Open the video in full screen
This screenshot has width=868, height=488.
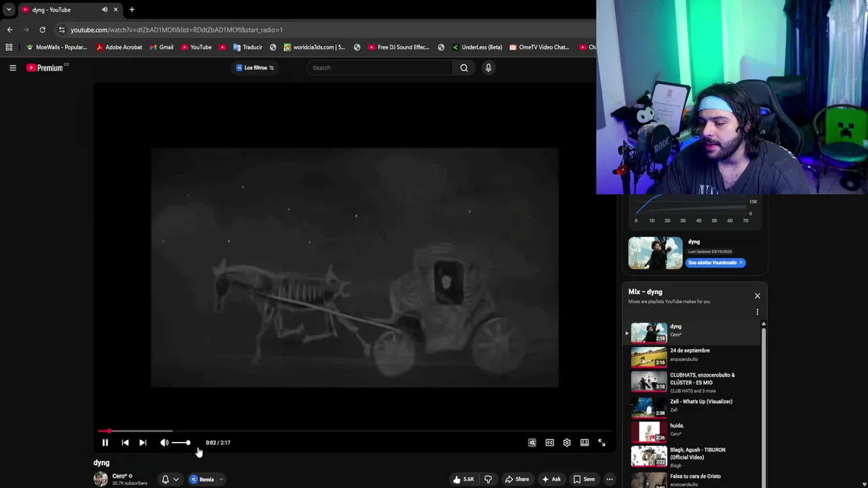[601, 443]
